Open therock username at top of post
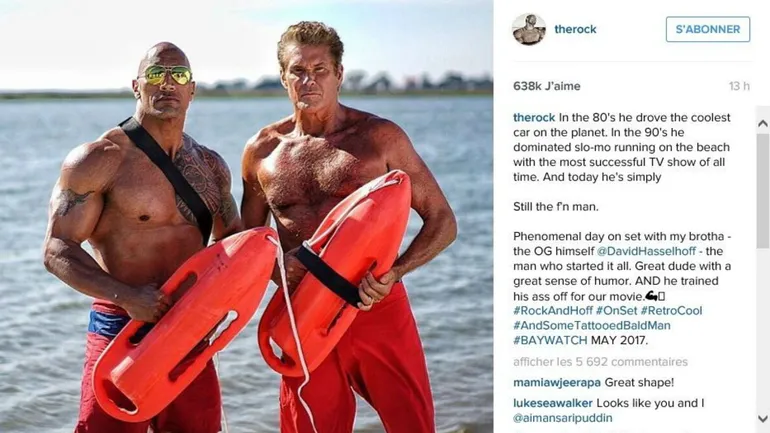 575,29
